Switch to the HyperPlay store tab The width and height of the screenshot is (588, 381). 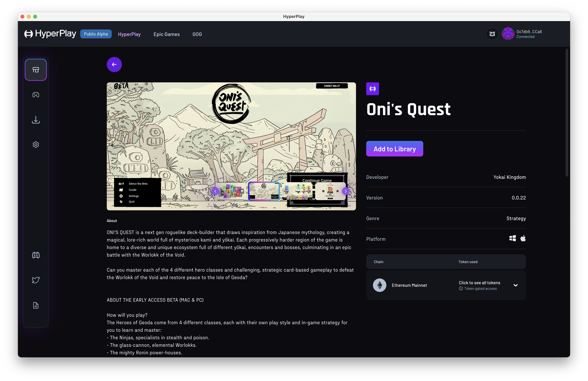pos(129,34)
